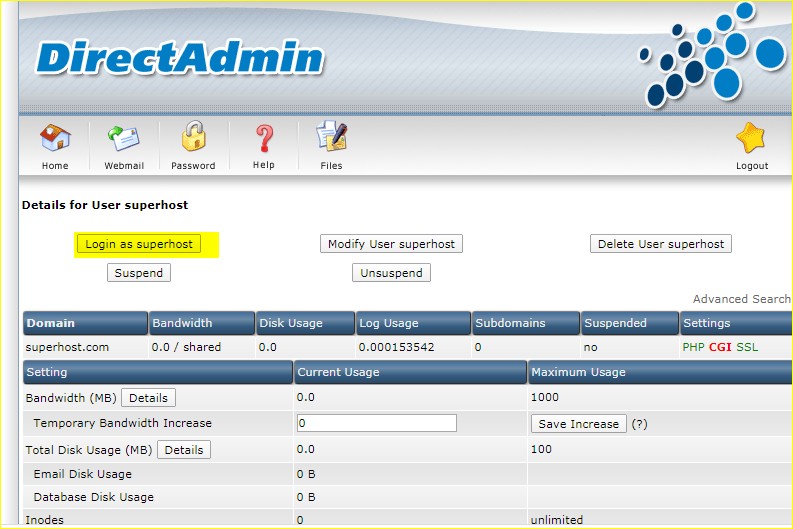Open the Webmail envelope icon
Viewport: 793px width, 529px height.
(124, 139)
